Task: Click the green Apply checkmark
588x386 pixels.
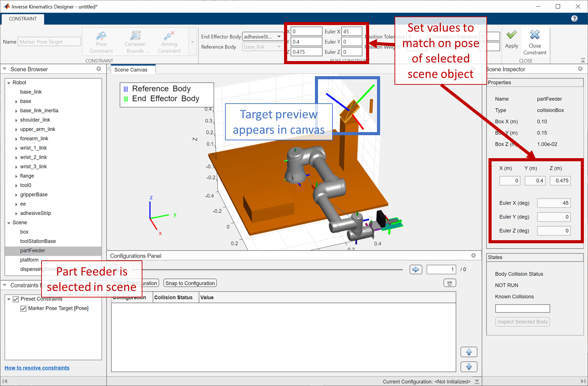Action: pyautogui.click(x=511, y=35)
